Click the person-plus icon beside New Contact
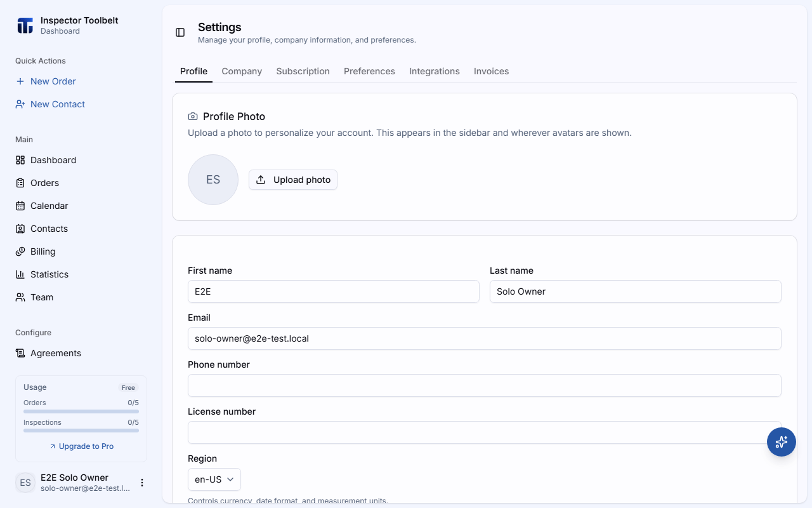This screenshot has width=812, height=508. (x=20, y=104)
